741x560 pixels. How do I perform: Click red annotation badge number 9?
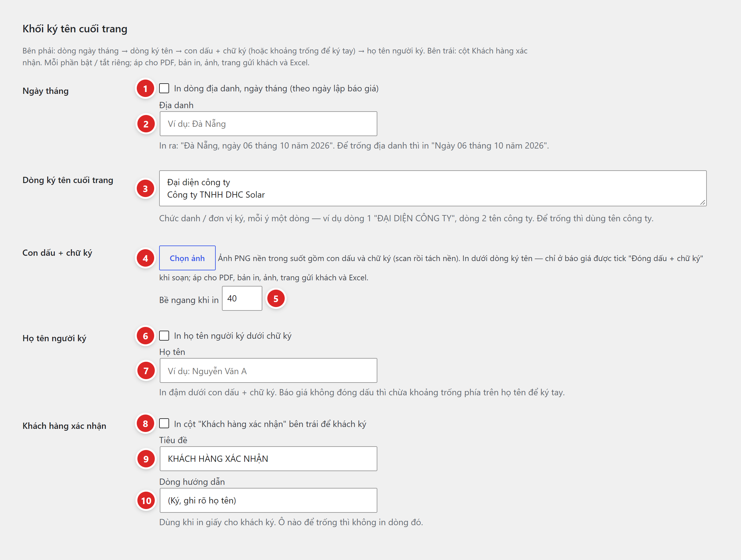coord(146,459)
